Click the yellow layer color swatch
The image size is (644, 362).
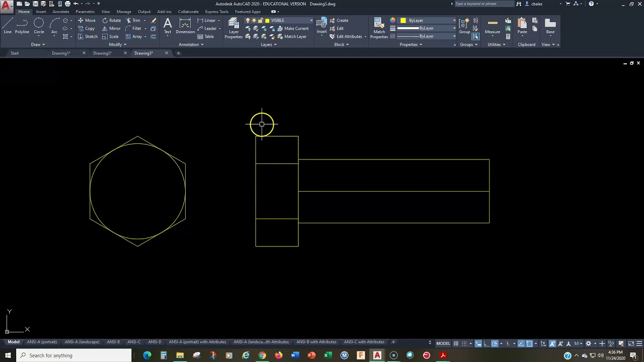click(x=267, y=21)
